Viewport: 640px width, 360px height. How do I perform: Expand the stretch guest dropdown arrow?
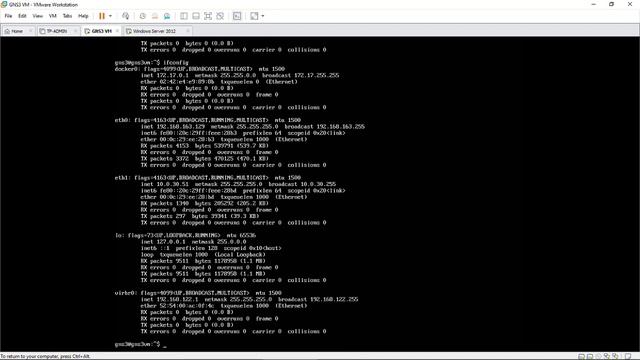click(262, 16)
